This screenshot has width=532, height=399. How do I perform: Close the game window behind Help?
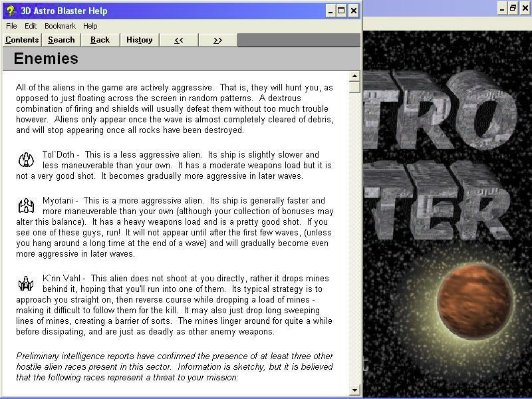coord(525,9)
